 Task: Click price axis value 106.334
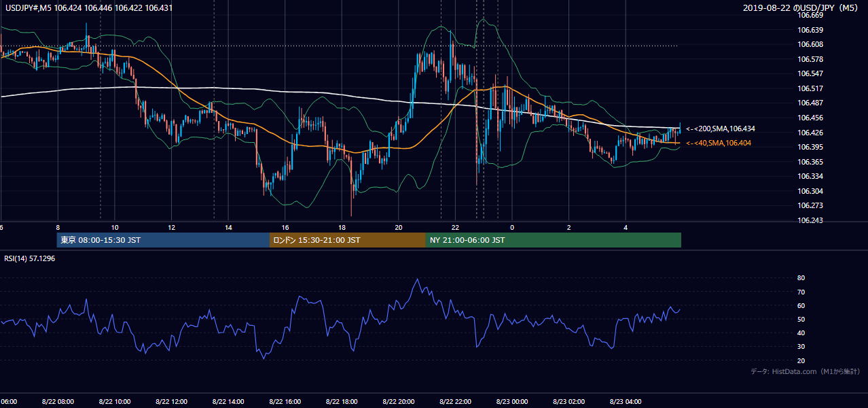coord(810,176)
